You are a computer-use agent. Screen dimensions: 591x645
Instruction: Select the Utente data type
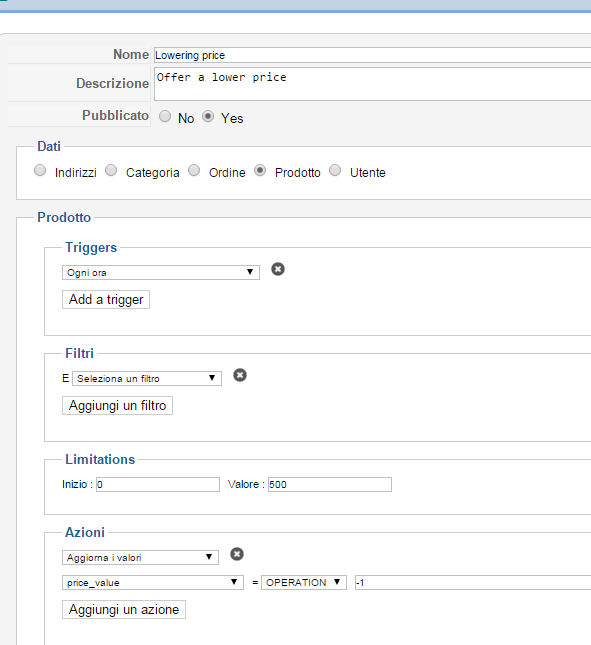tap(335, 170)
